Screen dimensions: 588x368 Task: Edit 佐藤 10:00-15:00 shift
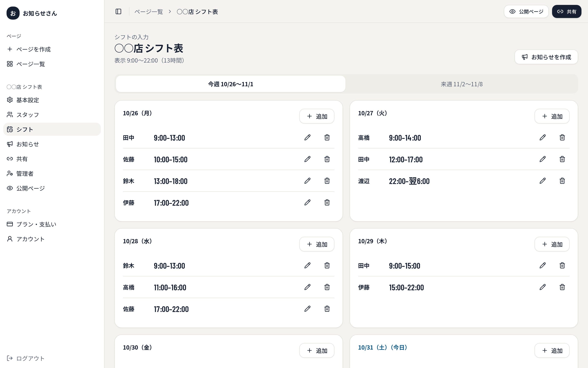(x=307, y=159)
